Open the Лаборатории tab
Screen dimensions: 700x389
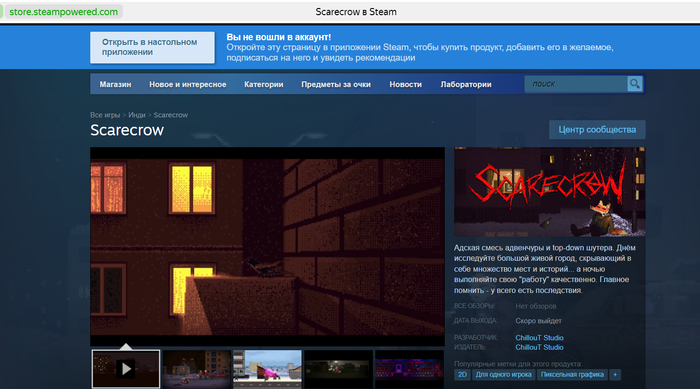[466, 84]
